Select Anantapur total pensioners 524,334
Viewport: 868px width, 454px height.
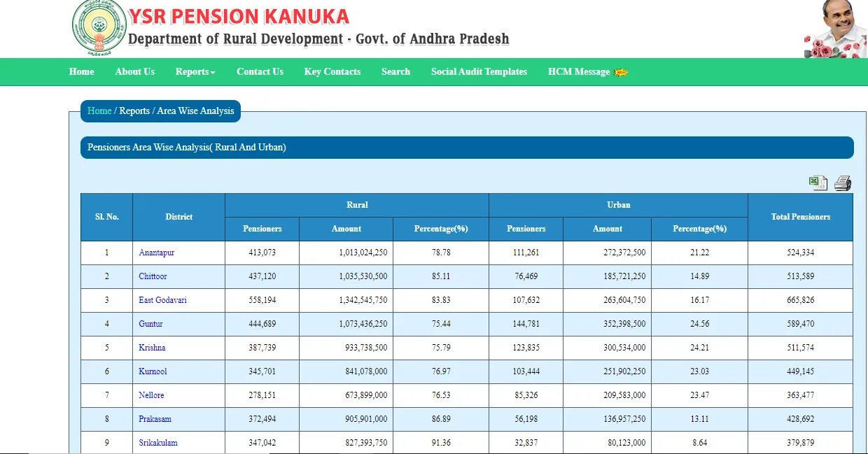(801, 253)
